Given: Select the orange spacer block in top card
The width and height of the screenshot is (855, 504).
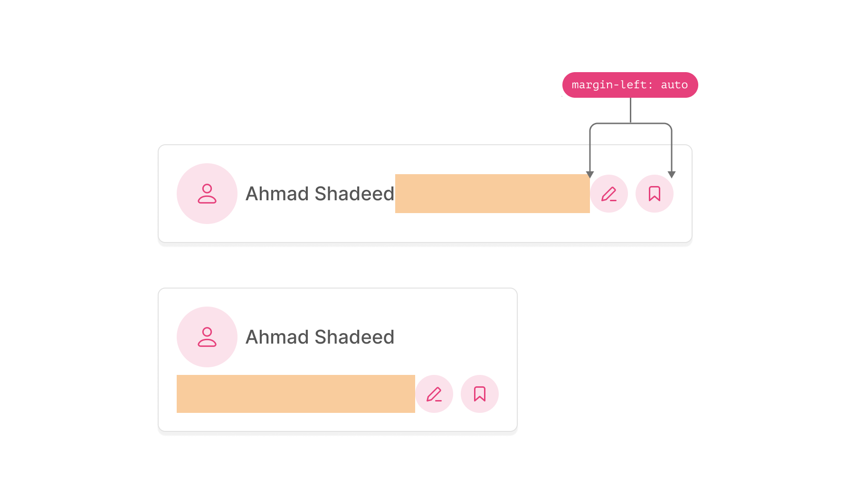Looking at the screenshot, I should pos(492,194).
